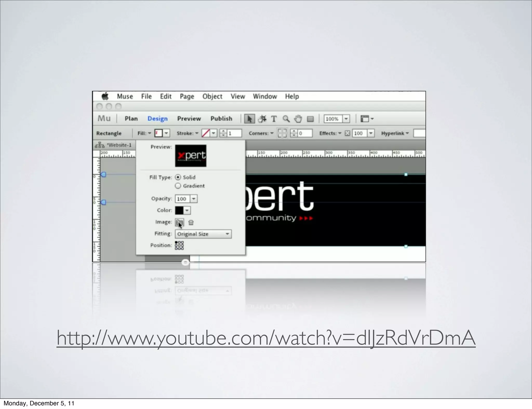
Task: Expand the stroke swatch dropdown arrow
Action: click(x=214, y=133)
